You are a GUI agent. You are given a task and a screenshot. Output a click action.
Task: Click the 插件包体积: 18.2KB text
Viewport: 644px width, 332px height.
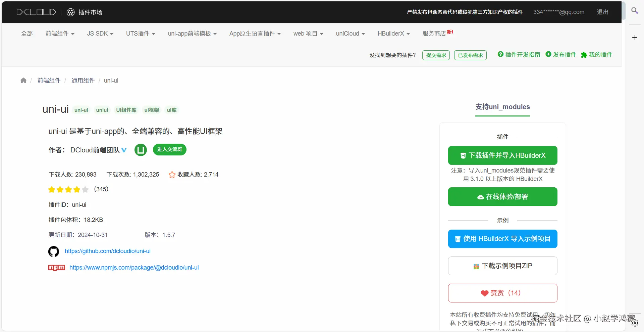76,220
